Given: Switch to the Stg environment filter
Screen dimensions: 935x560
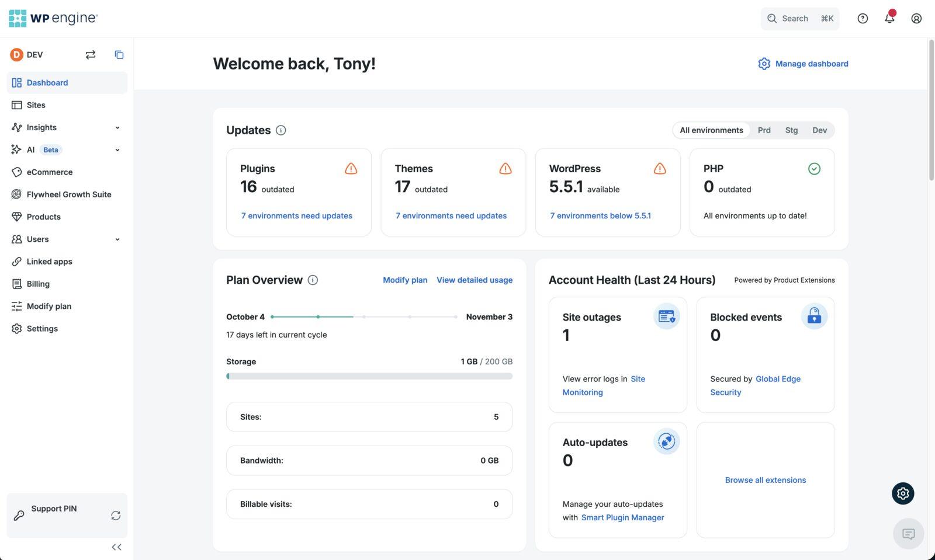Looking at the screenshot, I should 791,130.
